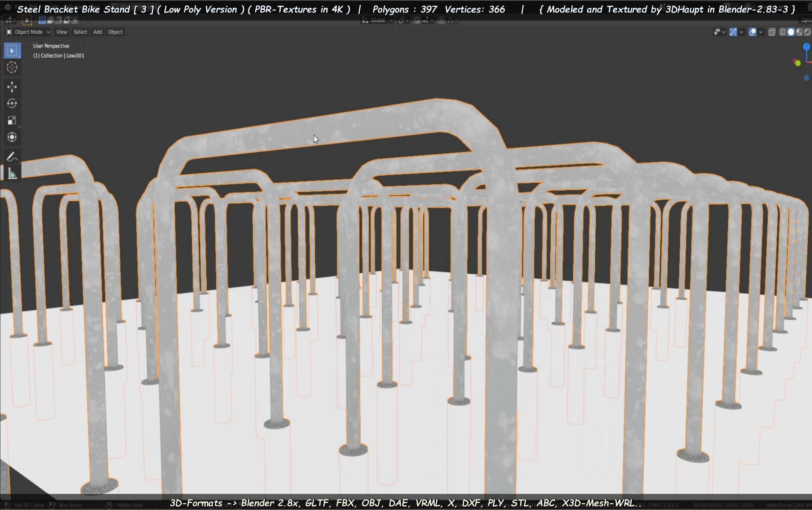This screenshot has height=510, width=812.
Task: Click the dark blue negative Z gizmo dot
Action: 806,78
